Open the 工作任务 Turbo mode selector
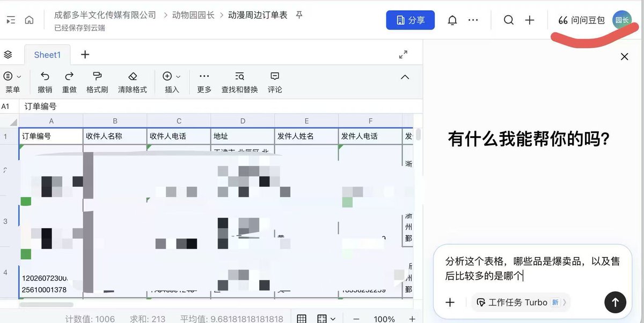Screen dimensions: 644x323 pyautogui.click(x=521, y=302)
